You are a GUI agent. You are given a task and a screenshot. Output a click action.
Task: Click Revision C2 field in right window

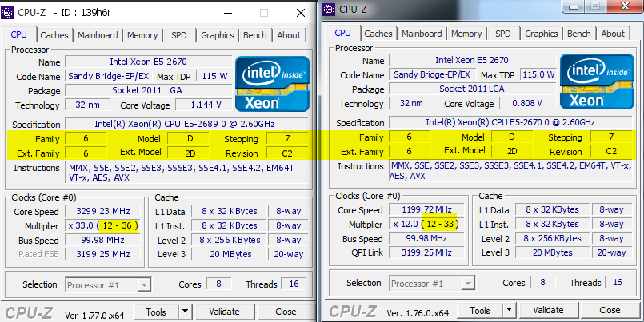pos(611,151)
